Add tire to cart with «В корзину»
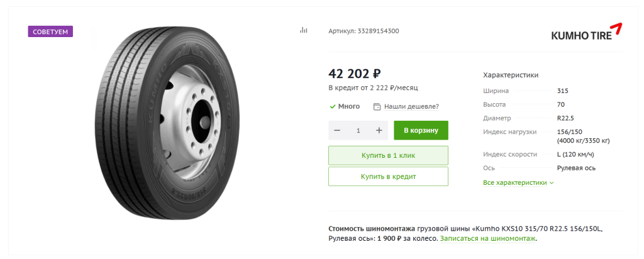644x259 pixels. (x=421, y=130)
